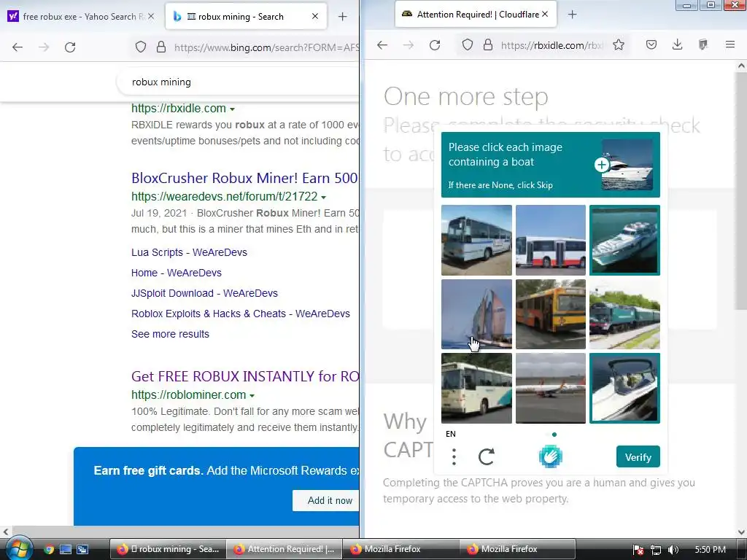Click the plus icon on the example boat image

(x=602, y=165)
